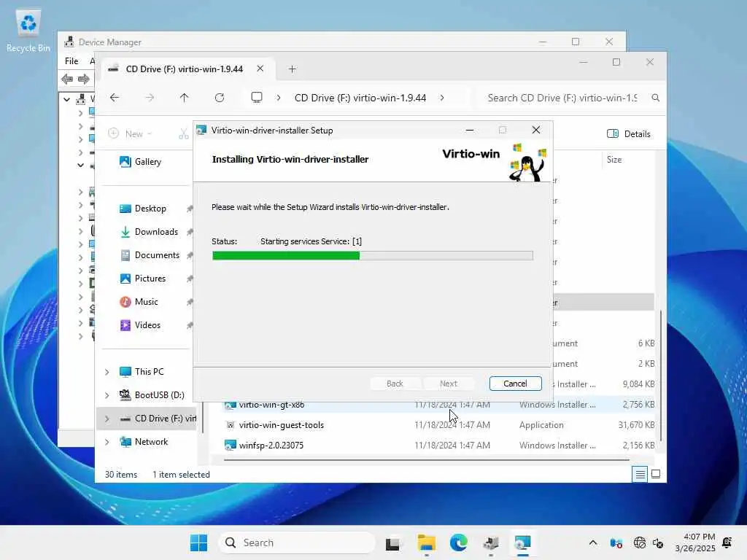Open the New dropdown in Explorer toolbar
The image size is (747, 560).
coord(130,134)
